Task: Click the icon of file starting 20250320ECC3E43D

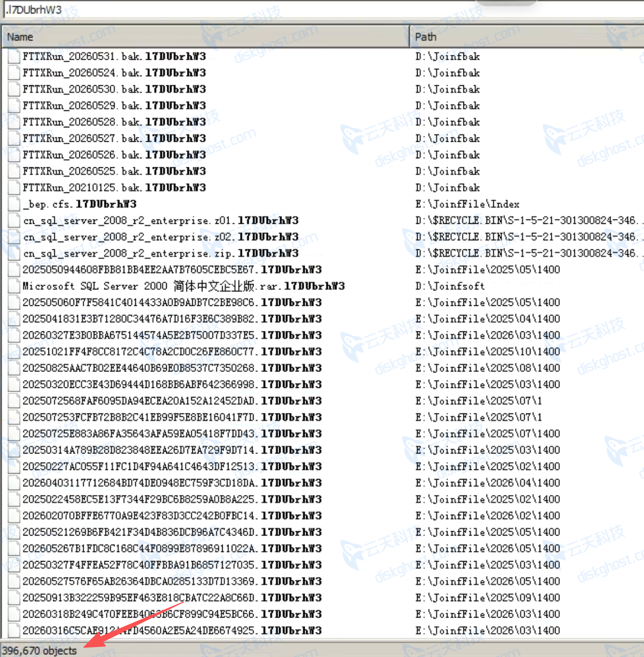Action: [14, 385]
